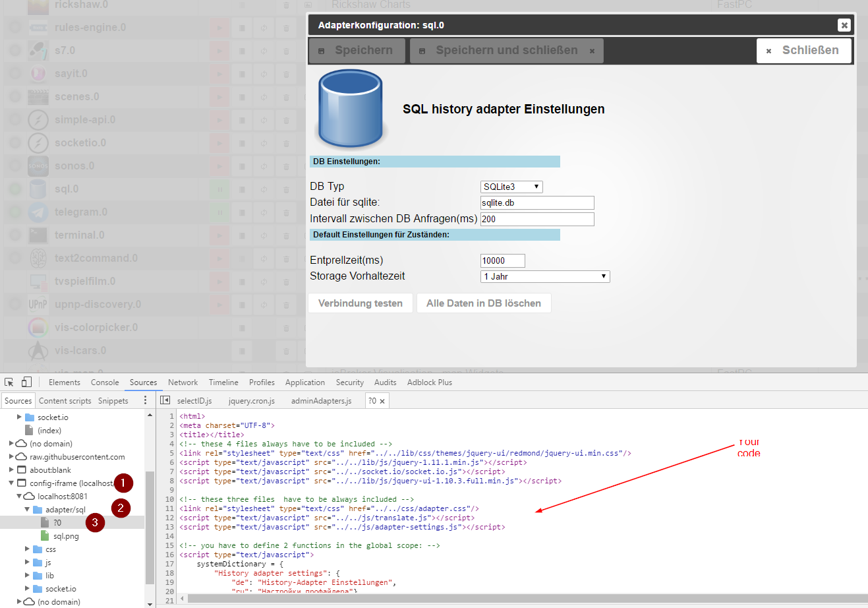Collapse the config-iframe tree node

(x=11, y=483)
